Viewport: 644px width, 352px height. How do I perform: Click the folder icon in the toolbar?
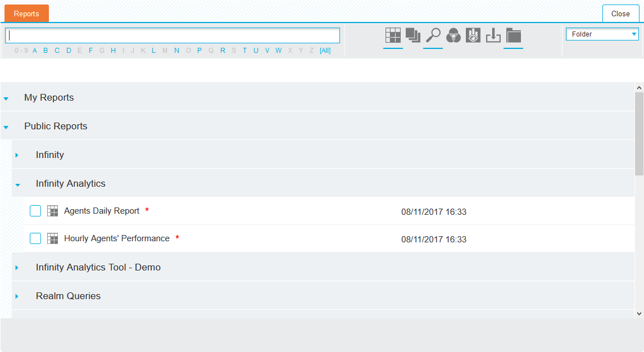point(514,36)
